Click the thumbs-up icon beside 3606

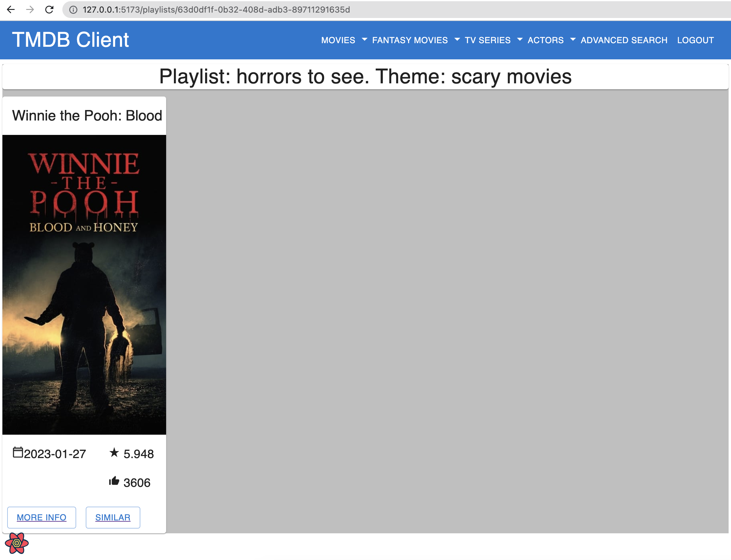point(114,481)
